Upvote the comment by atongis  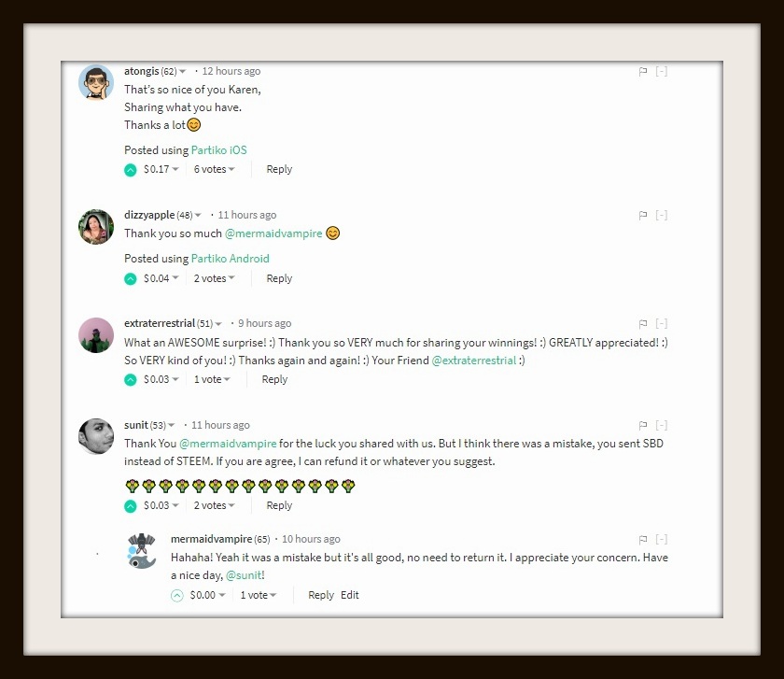coord(130,170)
